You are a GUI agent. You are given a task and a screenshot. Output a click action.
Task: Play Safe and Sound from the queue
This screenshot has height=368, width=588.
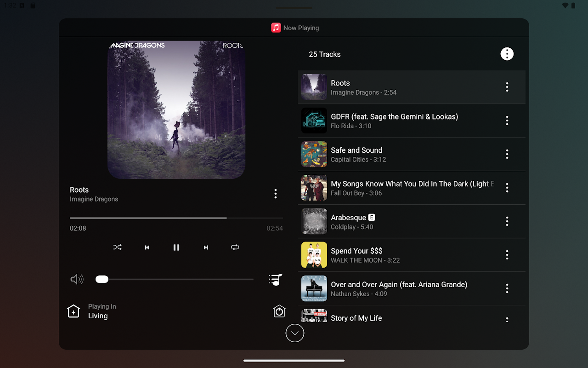356,150
